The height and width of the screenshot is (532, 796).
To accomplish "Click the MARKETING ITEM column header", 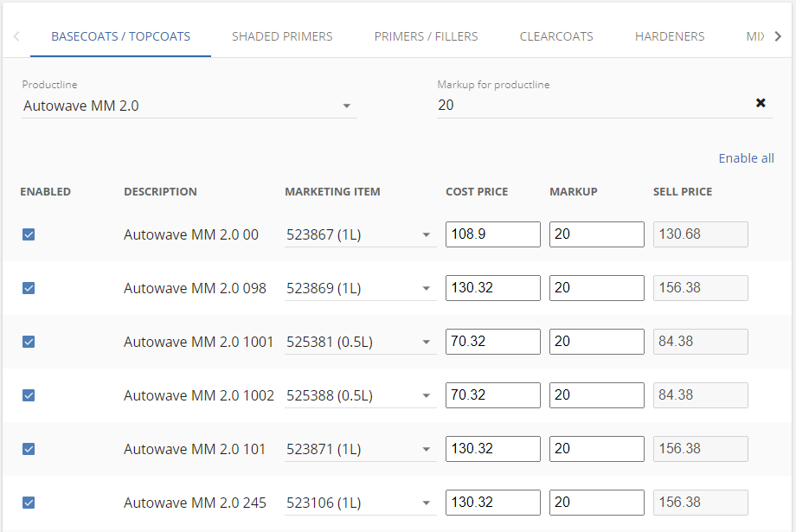I will [x=332, y=192].
